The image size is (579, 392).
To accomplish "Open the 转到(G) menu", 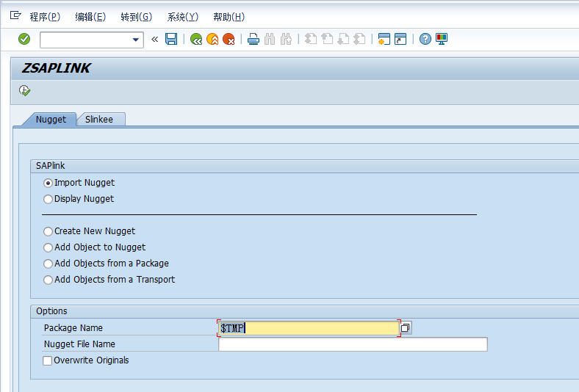I will (x=136, y=17).
